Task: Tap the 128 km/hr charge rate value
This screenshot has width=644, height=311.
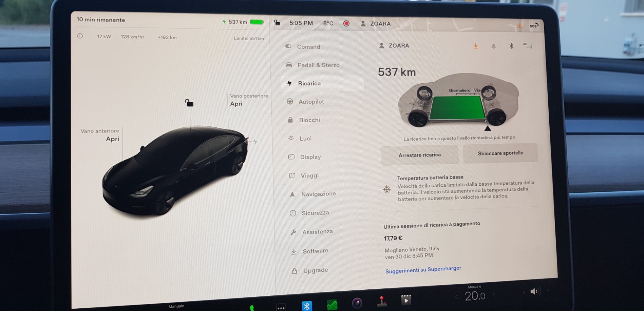Action: (132, 37)
